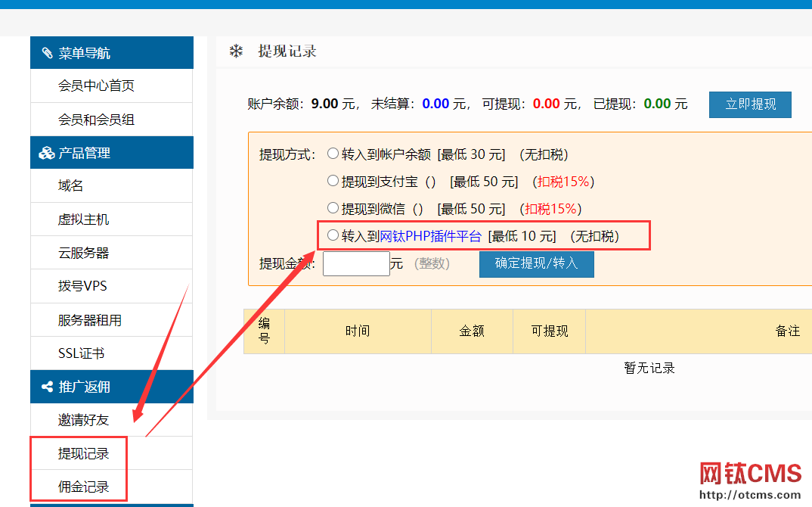
Task: Click the paperclip icon beside 菜单导航
Action: pyautogui.click(x=47, y=53)
